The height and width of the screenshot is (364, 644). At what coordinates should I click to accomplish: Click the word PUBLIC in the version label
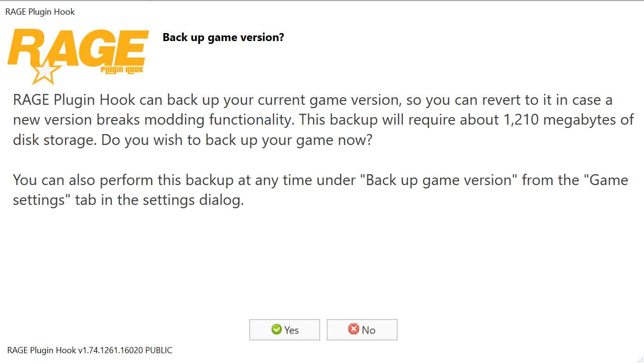point(159,350)
